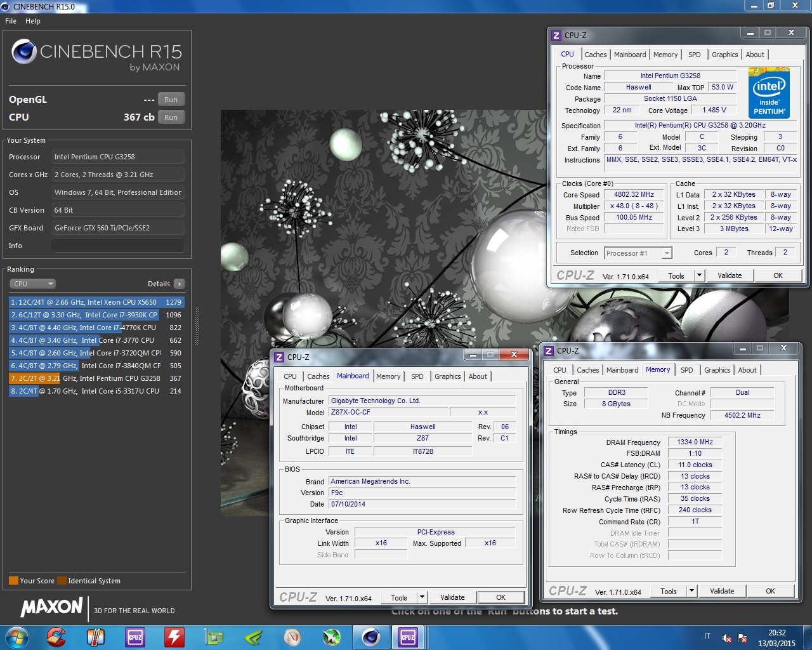Viewport: 812px width, 650px height.
Task: Select the active CPU-Z taskbar button
Action: [408, 637]
